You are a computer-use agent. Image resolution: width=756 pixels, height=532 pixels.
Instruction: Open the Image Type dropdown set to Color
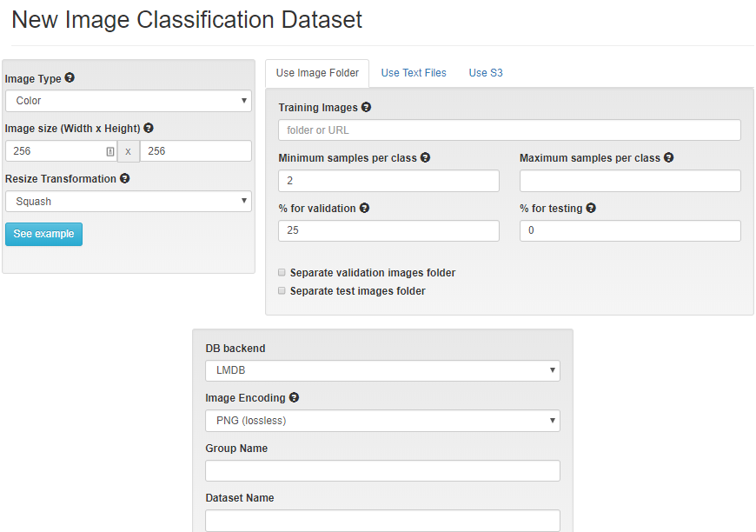pos(129,101)
